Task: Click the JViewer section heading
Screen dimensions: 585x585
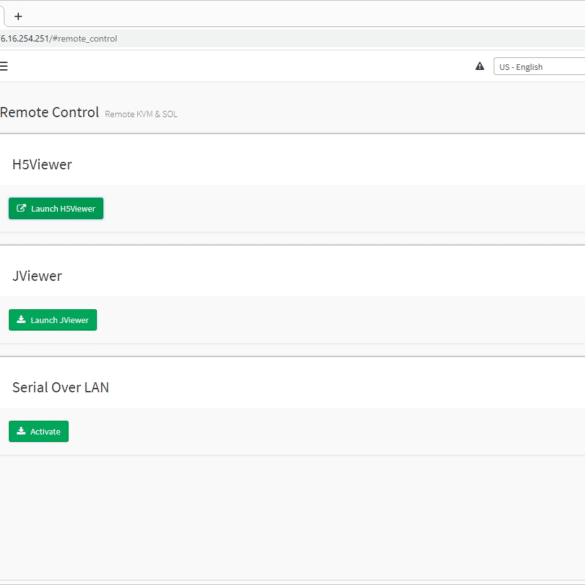Action: (x=37, y=276)
